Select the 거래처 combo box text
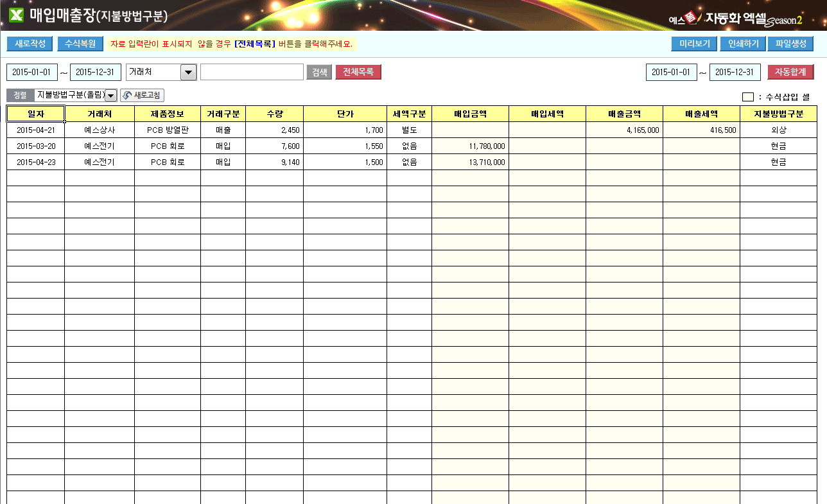The image size is (827, 504). coord(153,72)
